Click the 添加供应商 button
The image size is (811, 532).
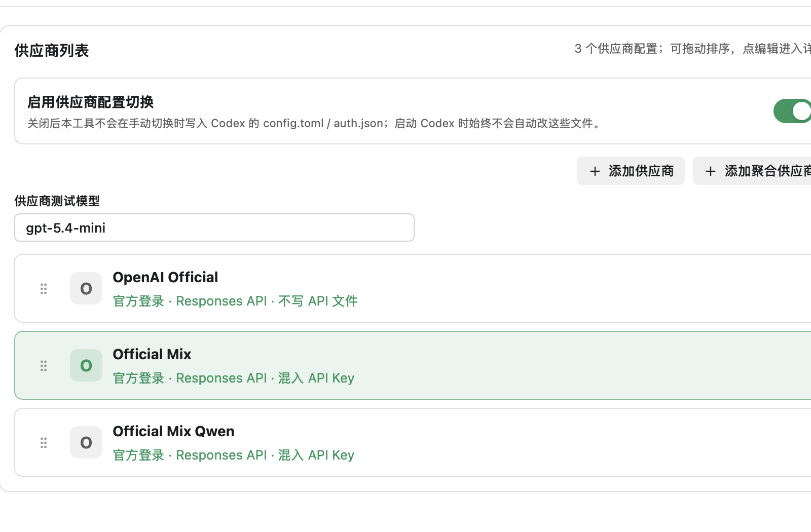coord(631,171)
